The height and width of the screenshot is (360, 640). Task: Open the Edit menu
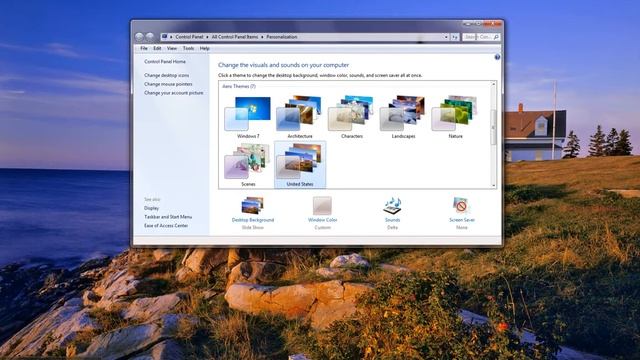coord(157,48)
